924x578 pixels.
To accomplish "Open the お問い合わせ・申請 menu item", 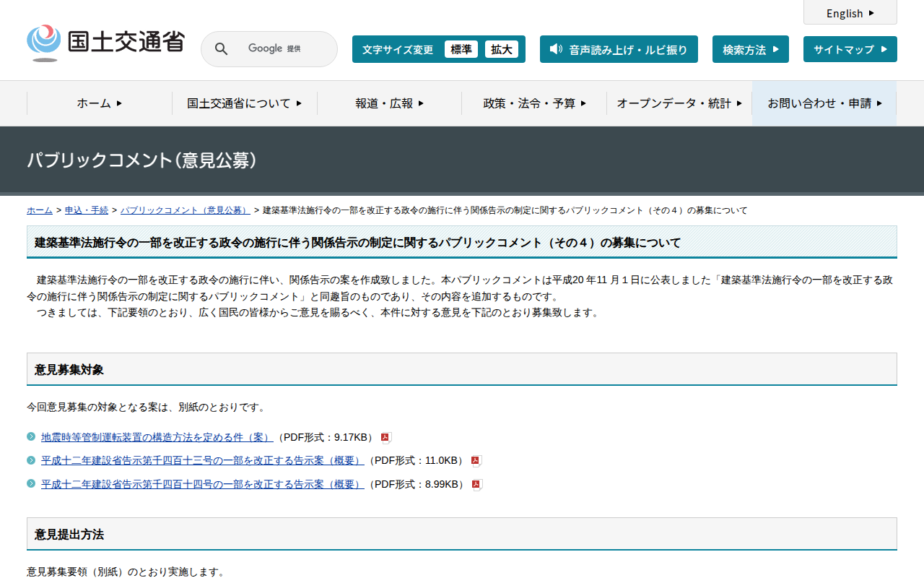I will tap(824, 103).
